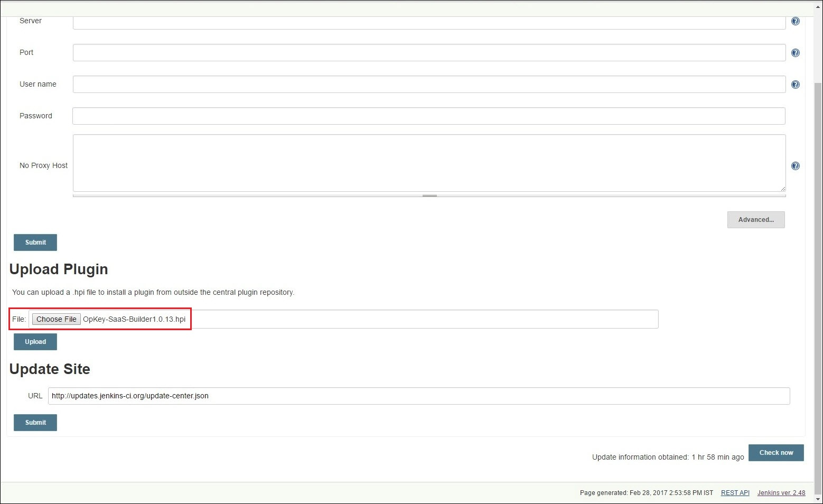
Task: Click the Server label
Action: click(31, 21)
